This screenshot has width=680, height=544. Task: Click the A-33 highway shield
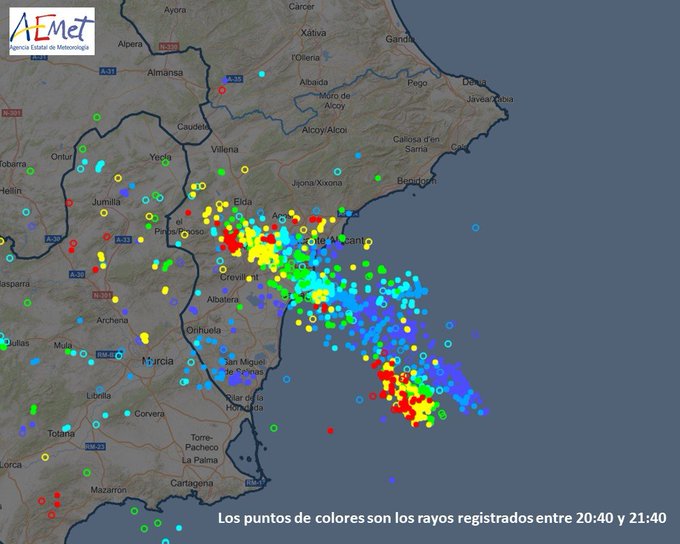(124, 240)
